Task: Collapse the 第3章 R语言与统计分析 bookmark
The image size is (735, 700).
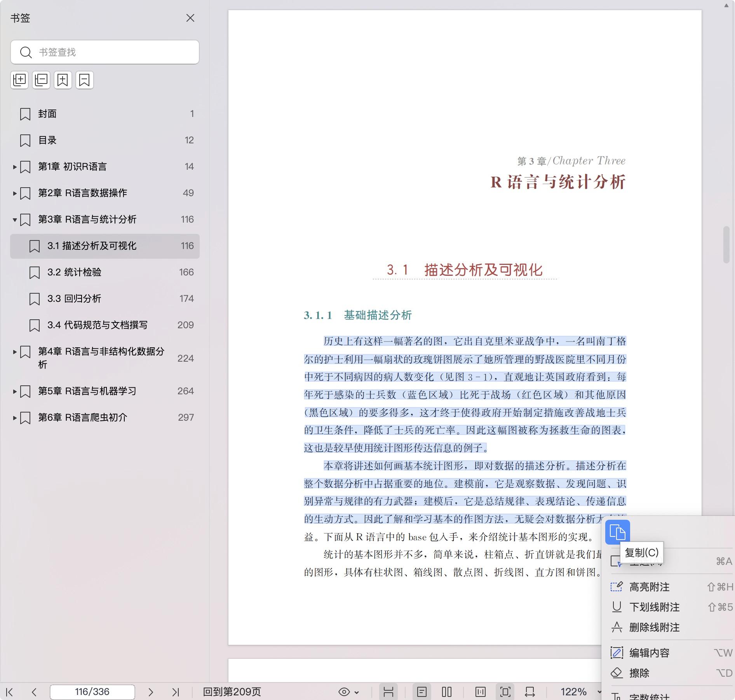Action: pos(15,220)
